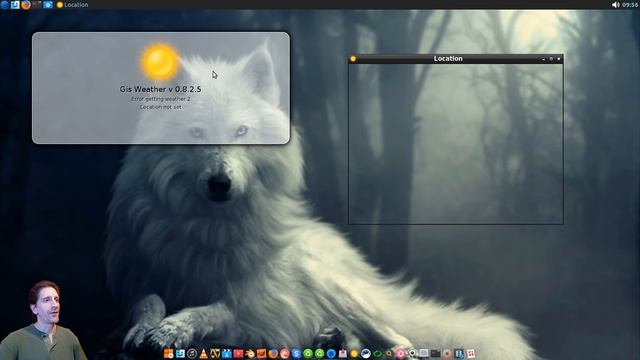The image size is (640, 360).
Task: Open the blue Finder-style file manager in the dock
Action: click(x=180, y=353)
